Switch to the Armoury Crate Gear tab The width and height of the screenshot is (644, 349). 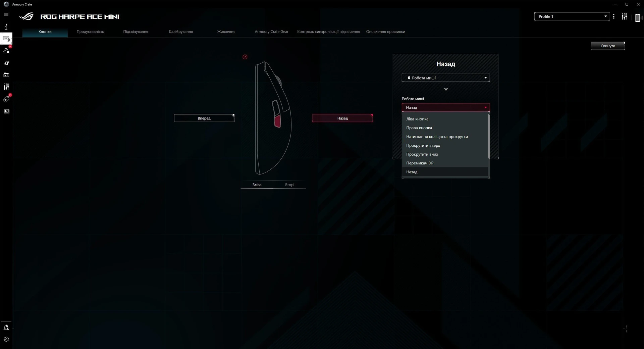pos(271,32)
